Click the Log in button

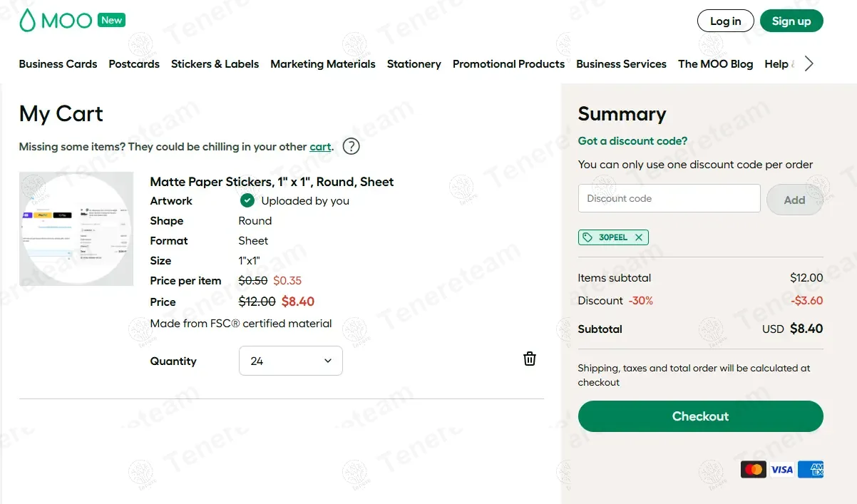tap(725, 21)
